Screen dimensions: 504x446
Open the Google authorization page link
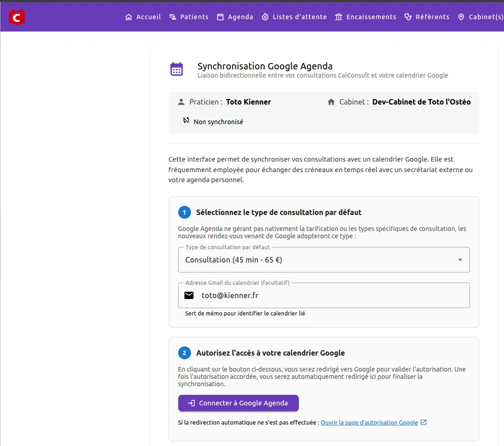tap(369, 423)
